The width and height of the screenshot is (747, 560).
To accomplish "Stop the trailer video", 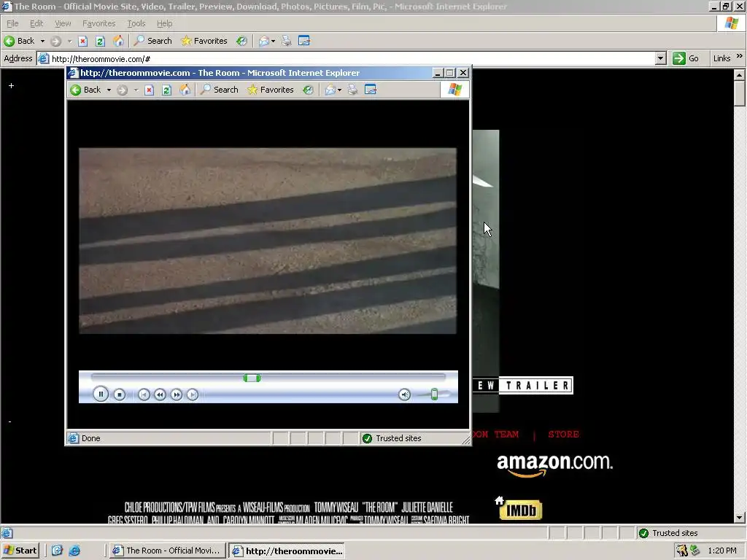I will click(x=119, y=394).
